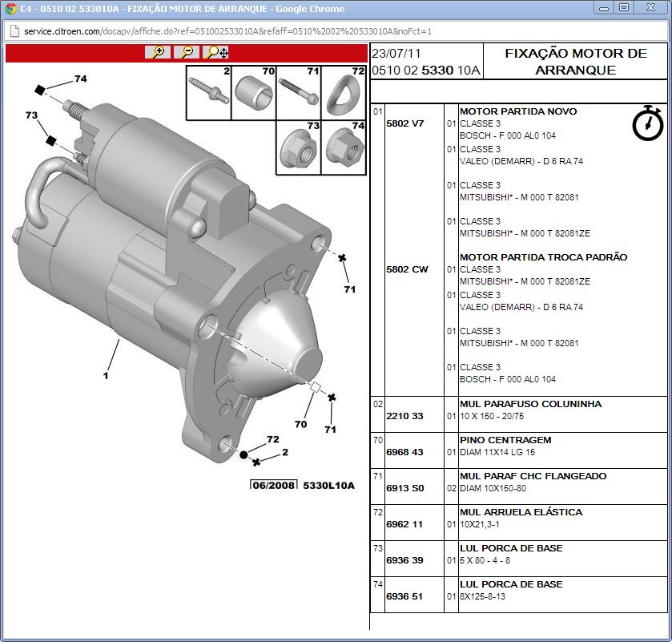Screen dimensions: 672x642
Task: Select callout 1 starter motor label
Action: pyautogui.click(x=106, y=376)
